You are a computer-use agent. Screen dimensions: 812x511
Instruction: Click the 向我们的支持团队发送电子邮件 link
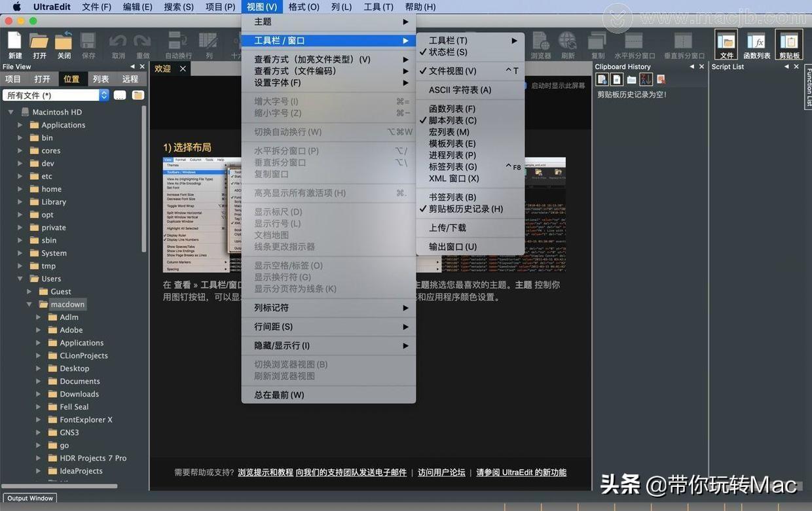point(351,472)
